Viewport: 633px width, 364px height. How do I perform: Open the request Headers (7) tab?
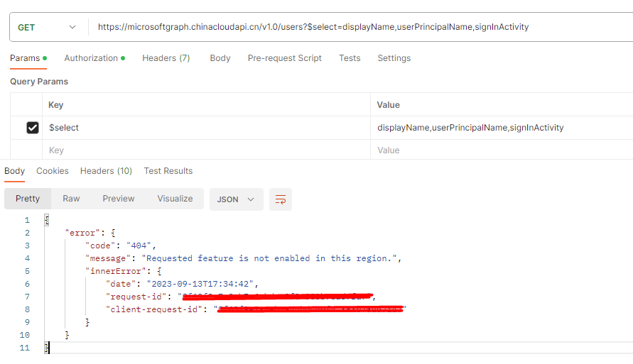(166, 58)
